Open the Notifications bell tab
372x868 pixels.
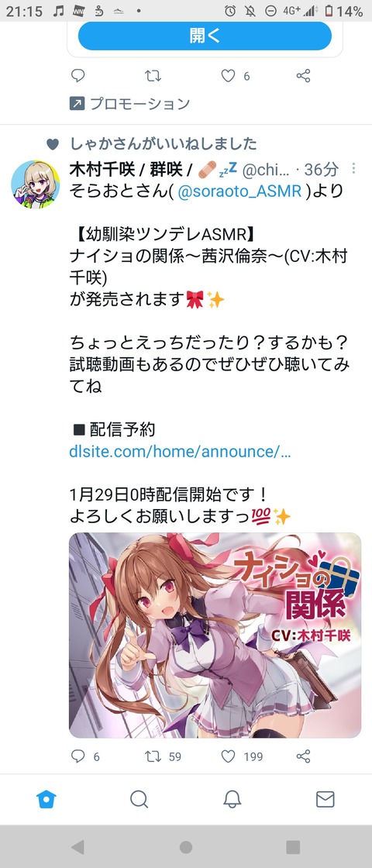point(232,799)
